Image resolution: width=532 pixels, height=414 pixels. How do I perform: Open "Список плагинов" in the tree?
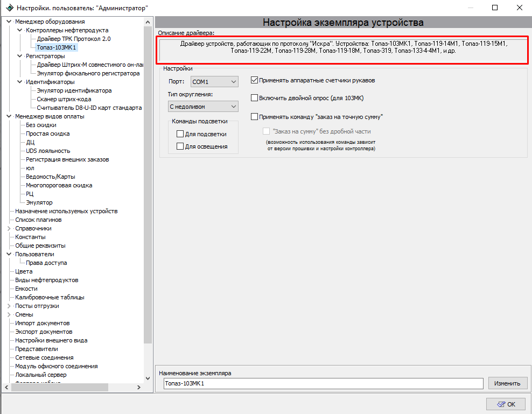click(38, 220)
